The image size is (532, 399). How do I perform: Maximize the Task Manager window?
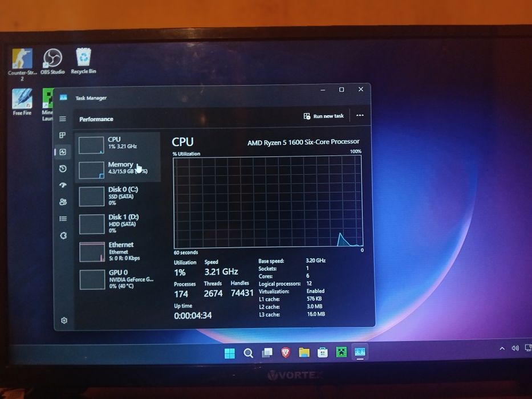pyautogui.click(x=342, y=89)
